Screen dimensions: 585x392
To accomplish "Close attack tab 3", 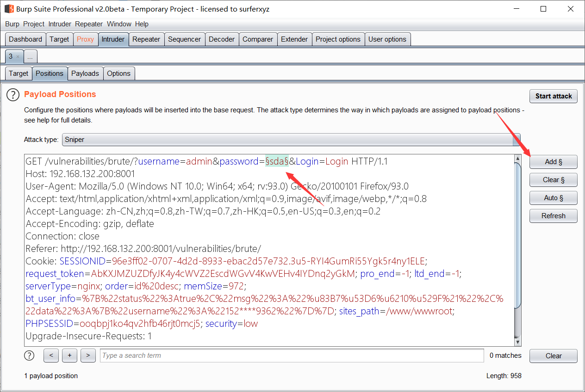I will point(18,57).
